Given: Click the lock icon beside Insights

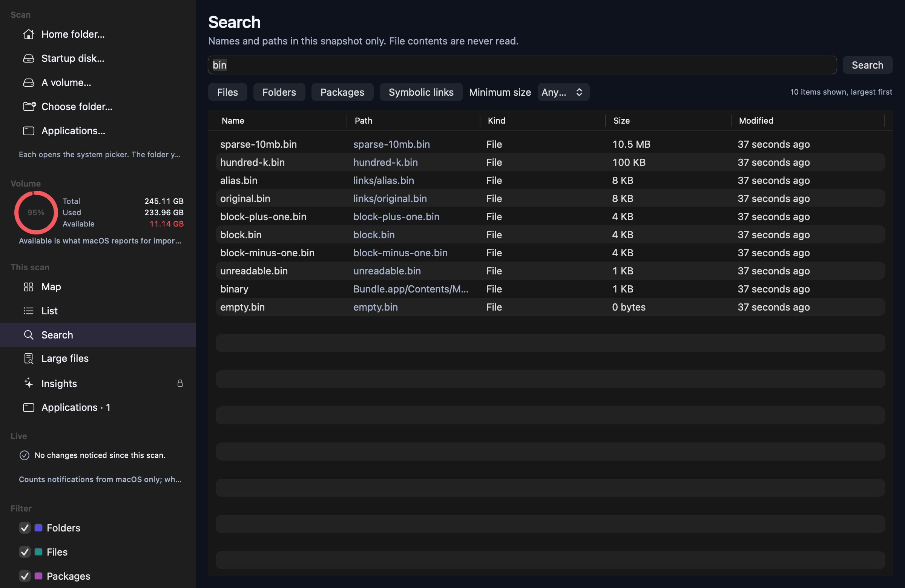Looking at the screenshot, I should [180, 383].
